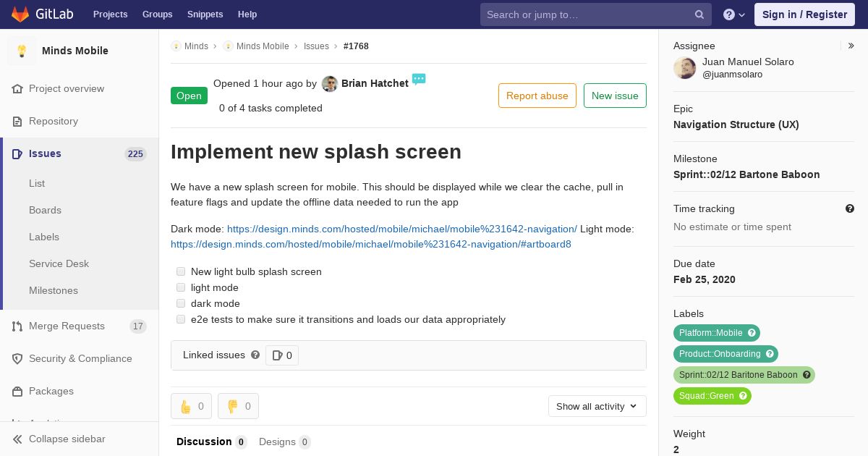Open Show all activity dropdown
868x456 pixels.
click(597, 406)
